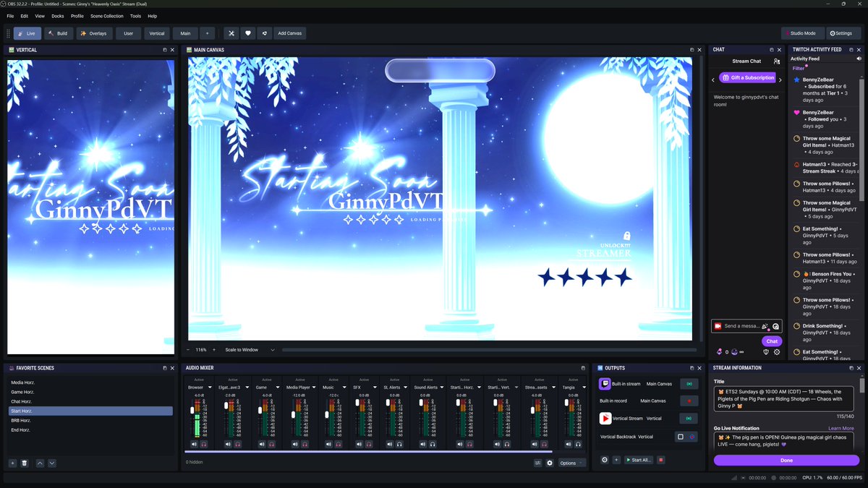Open the crossed tools toolbar icon

coord(231,33)
